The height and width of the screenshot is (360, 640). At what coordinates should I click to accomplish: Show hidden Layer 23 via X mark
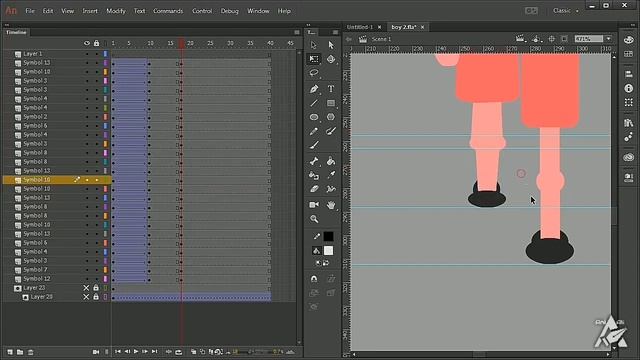(x=86, y=288)
